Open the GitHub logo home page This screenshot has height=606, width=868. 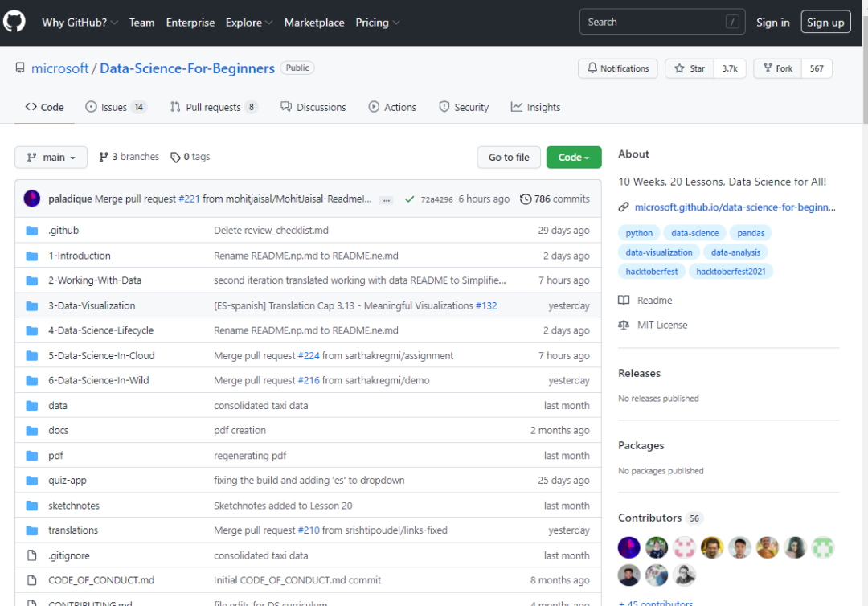point(14,23)
